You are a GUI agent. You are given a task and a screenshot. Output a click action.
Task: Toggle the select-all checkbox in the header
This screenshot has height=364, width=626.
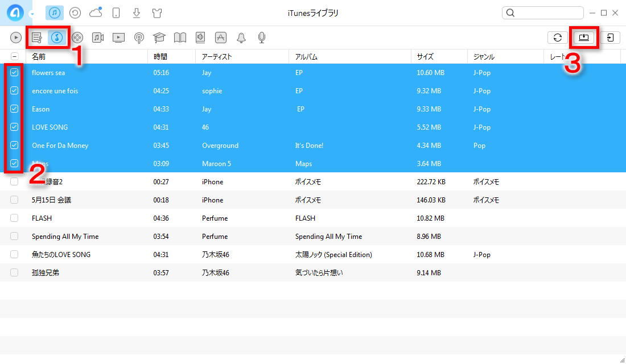(x=14, y=56)
